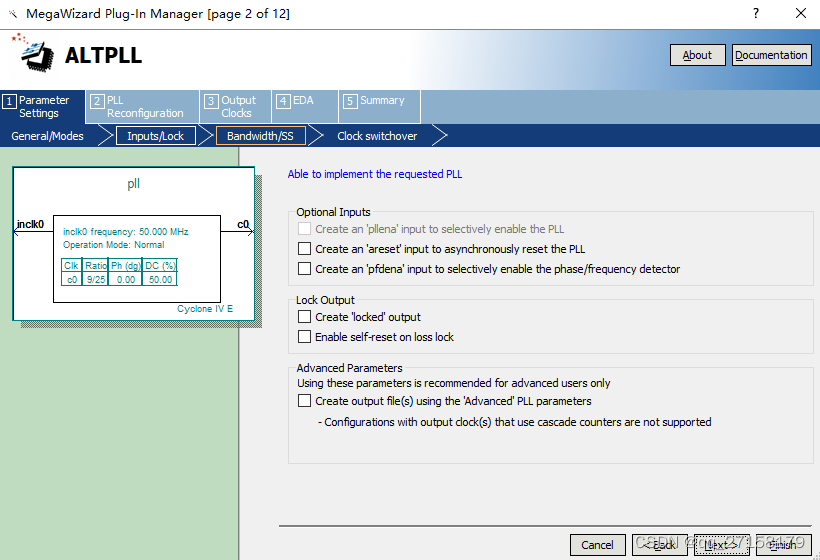Click the 'Able to implement the requested PLL' message
820x560 pixels.
coord(375,174)
